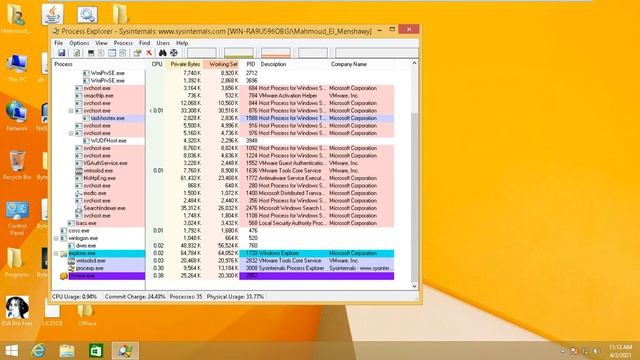Select the lsass.exe process row
640x360 pixels.
point(224,223)
